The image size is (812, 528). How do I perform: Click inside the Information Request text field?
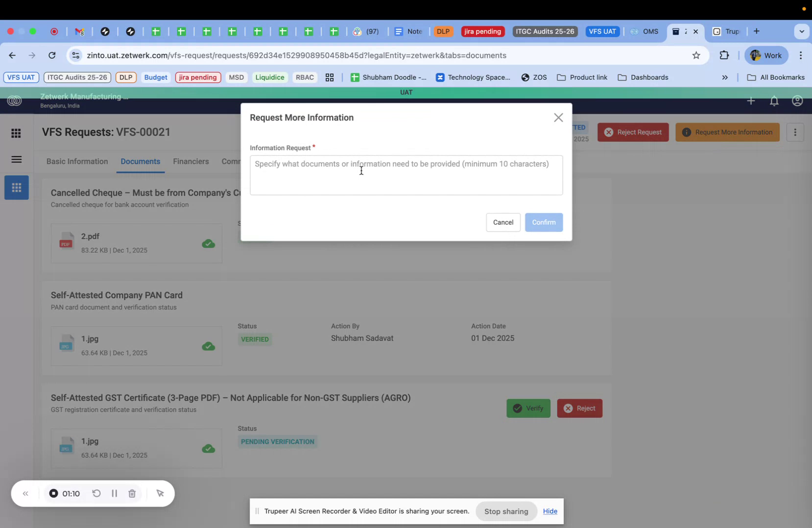pos(406,175)
